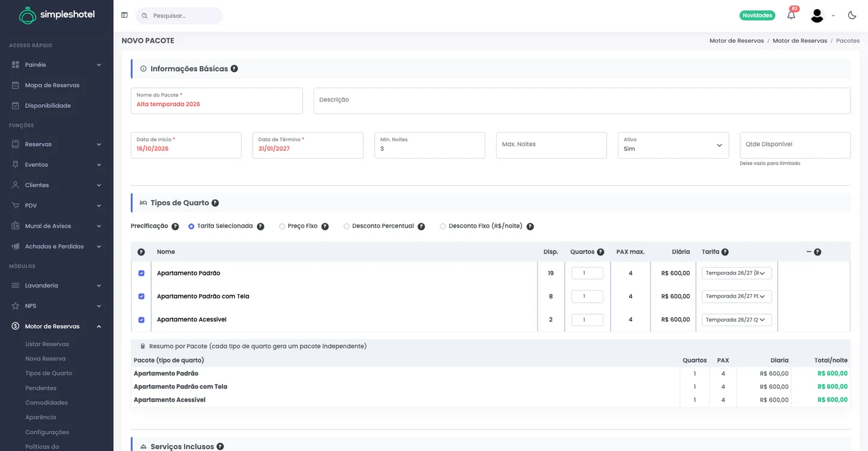Click the Novidades badge button
Image resolution: width=868 pixels, height=451 pixels.
tap(757, 16)
